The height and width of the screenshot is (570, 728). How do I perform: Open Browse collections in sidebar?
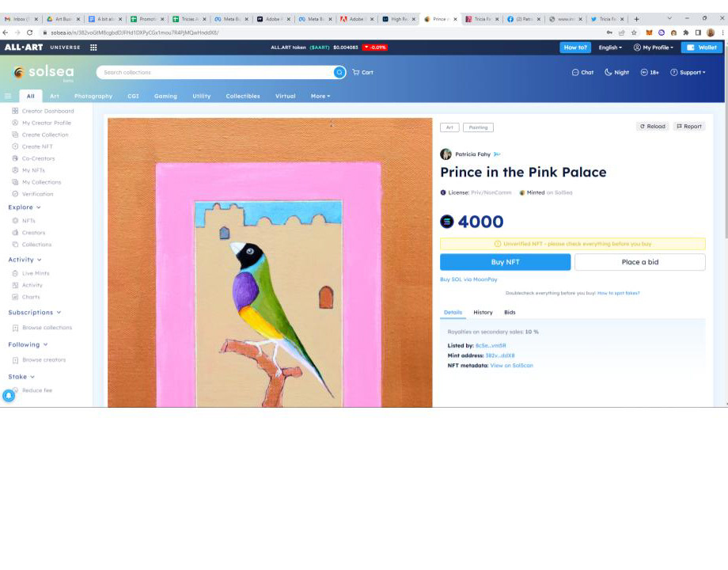42,328
